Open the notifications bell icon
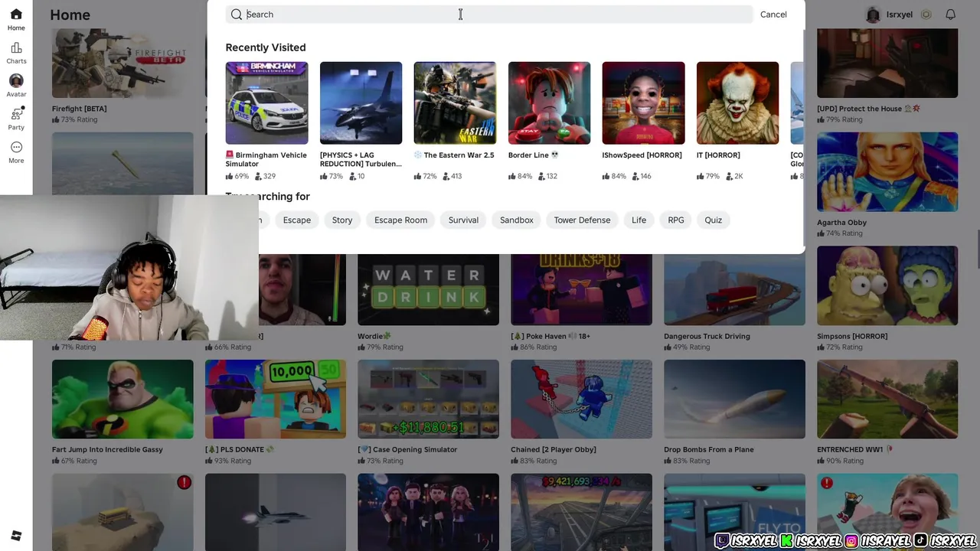Screen dimensions: 980x551 click(950, 15)
